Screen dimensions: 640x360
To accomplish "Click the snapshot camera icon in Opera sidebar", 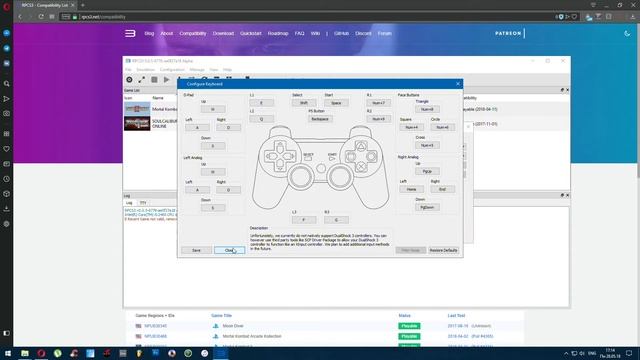I will point(7,113).
